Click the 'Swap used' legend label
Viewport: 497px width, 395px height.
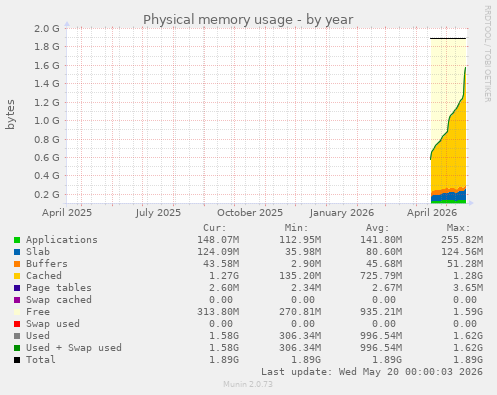coord(53,324)
